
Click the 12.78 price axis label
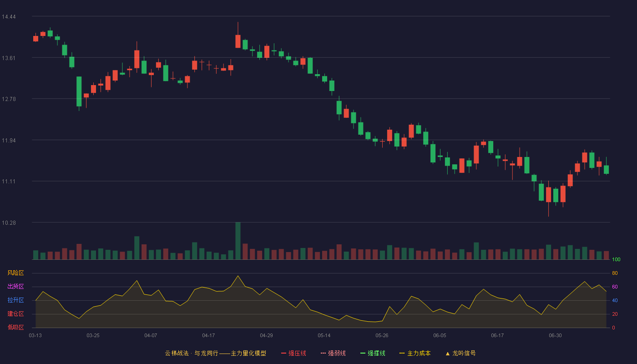click(x=9, y=99)
